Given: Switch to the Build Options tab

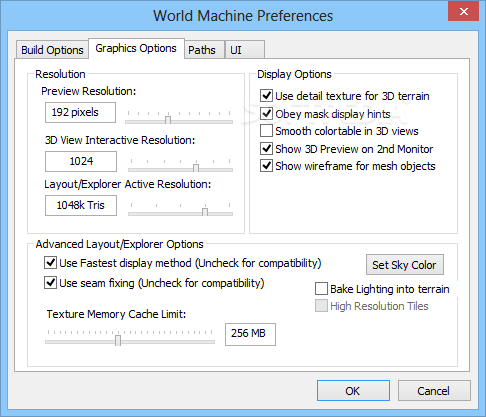Looking at the screenshot, I should click(52, 50).
